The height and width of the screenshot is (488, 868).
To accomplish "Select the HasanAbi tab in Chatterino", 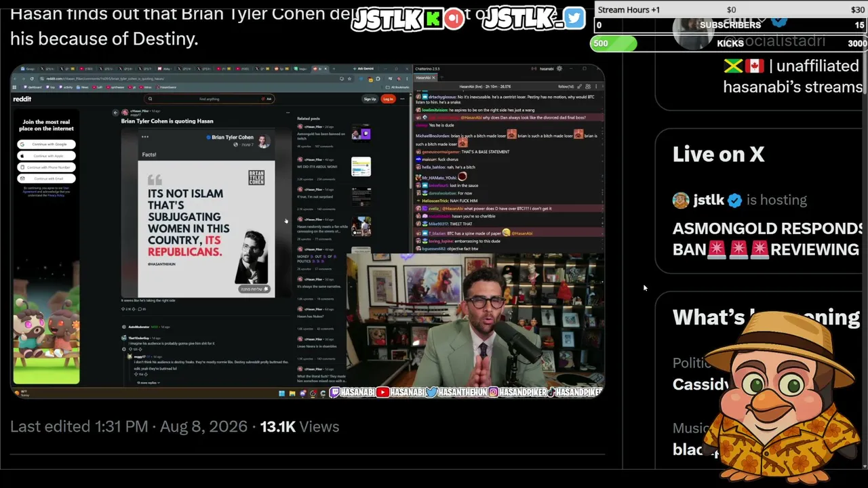I will (x=424, y=77).
